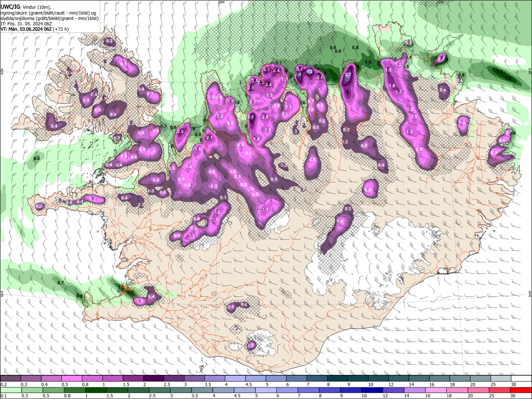Click the '20W' longitude label on the top edge

tap(221, 2)
